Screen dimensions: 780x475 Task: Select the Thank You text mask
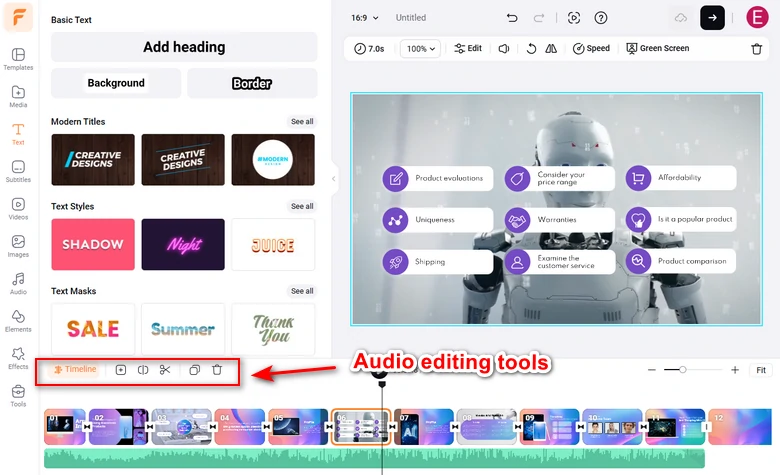pos(273,329)
